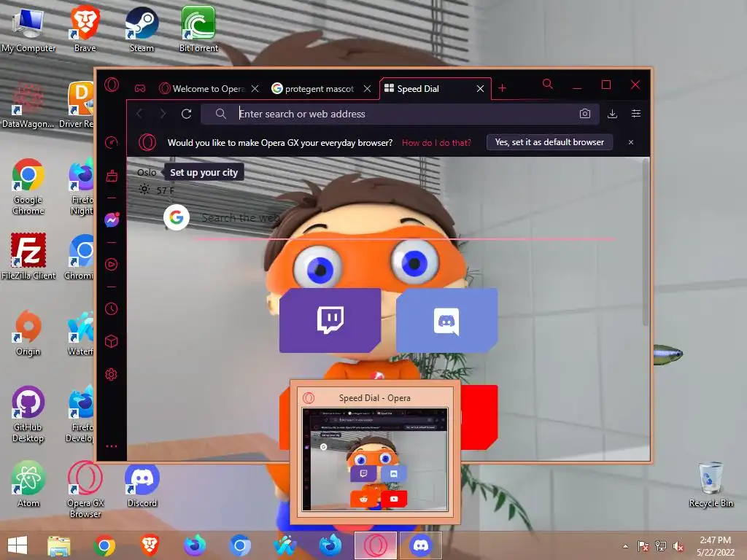Click Yes, set it as default browser
The image size is (747, 560).
pyautogui.click(x=549, y=142)
